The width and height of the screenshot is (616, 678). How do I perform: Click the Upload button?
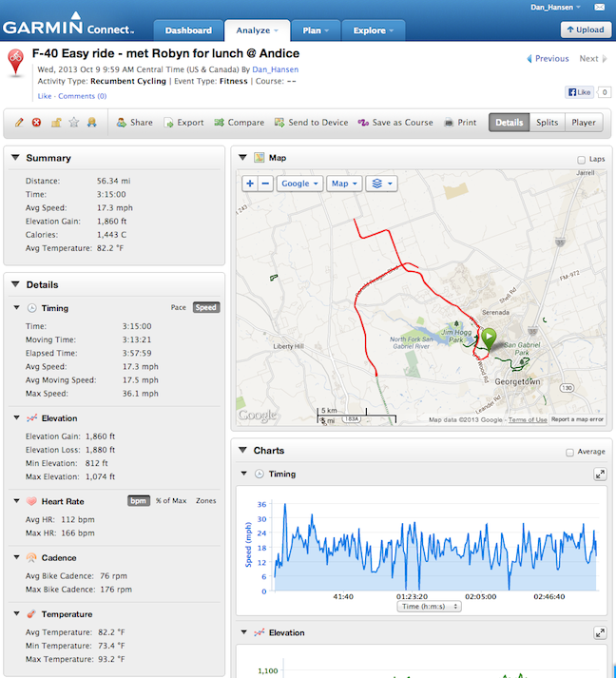586,29
